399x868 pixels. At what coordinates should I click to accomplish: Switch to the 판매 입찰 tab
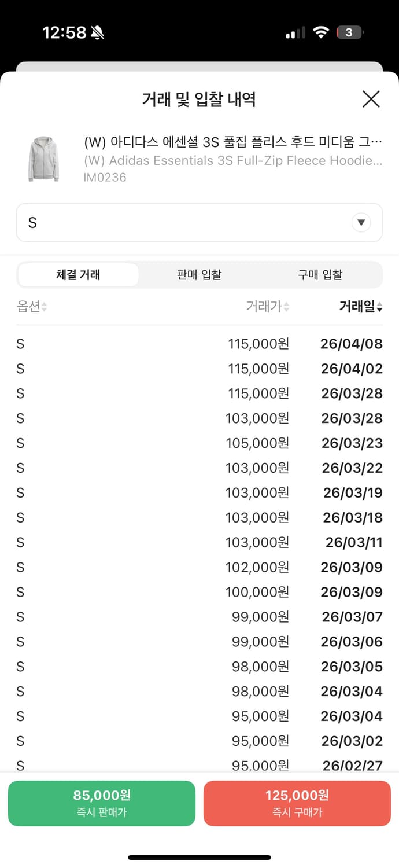[x=199, y=275]
